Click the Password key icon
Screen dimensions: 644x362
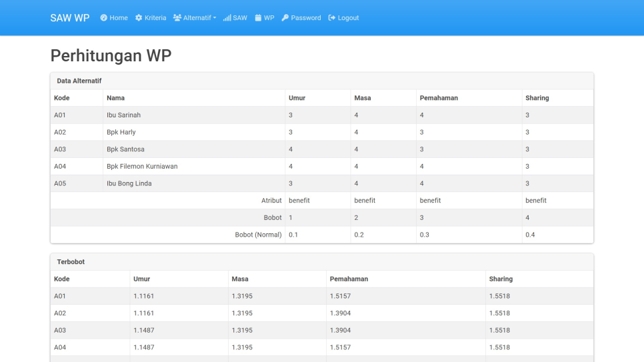coord(285,18)
